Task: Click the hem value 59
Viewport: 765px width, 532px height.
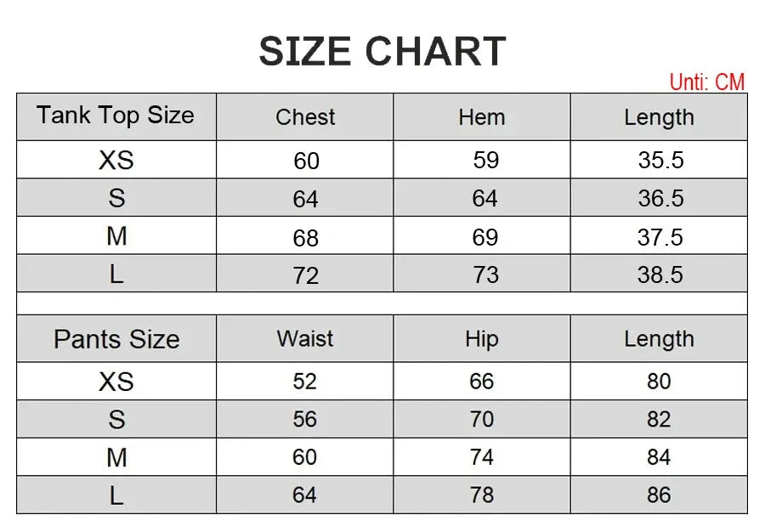Action: click(x=485, y=161)
